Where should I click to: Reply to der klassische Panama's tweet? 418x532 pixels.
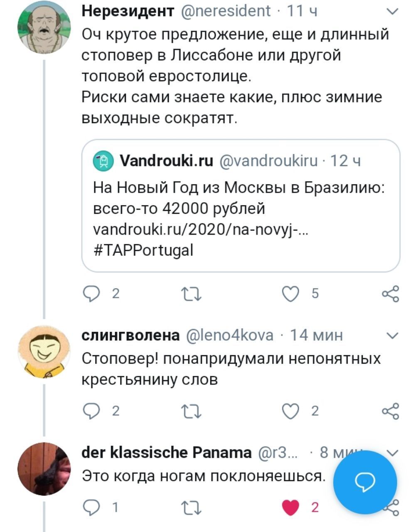pos(91,507)
